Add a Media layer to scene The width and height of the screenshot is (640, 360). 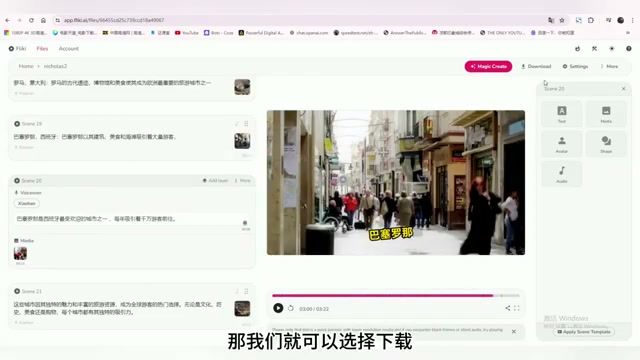point(606,114)
